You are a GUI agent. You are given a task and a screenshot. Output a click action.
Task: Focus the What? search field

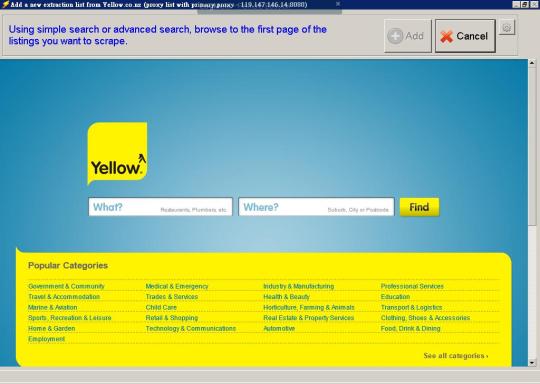click(160, 207)
